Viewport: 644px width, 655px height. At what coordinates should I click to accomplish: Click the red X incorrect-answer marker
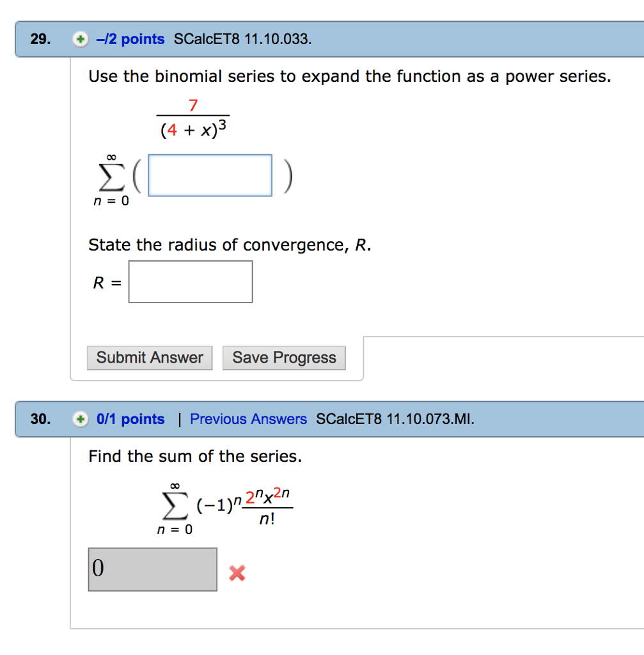click(237, 573)
